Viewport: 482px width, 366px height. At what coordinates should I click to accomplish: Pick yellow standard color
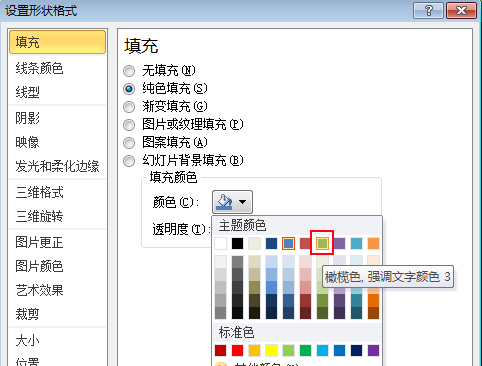272,351
